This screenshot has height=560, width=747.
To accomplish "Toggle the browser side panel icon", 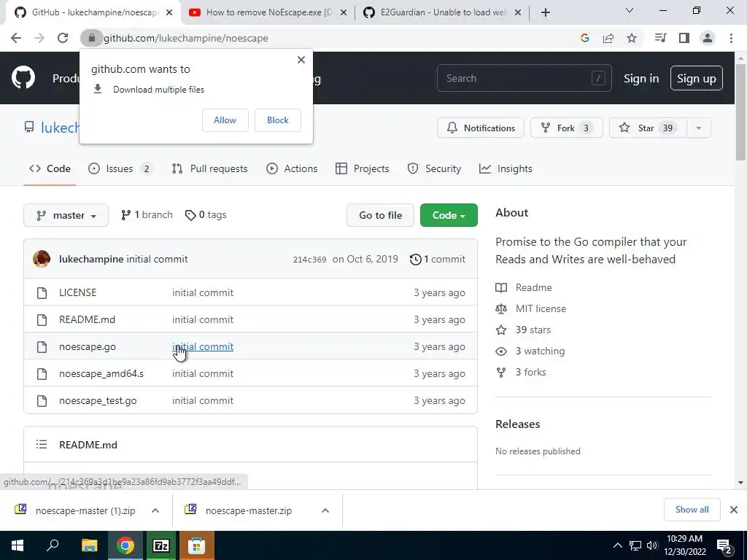I will coord(684,38).
